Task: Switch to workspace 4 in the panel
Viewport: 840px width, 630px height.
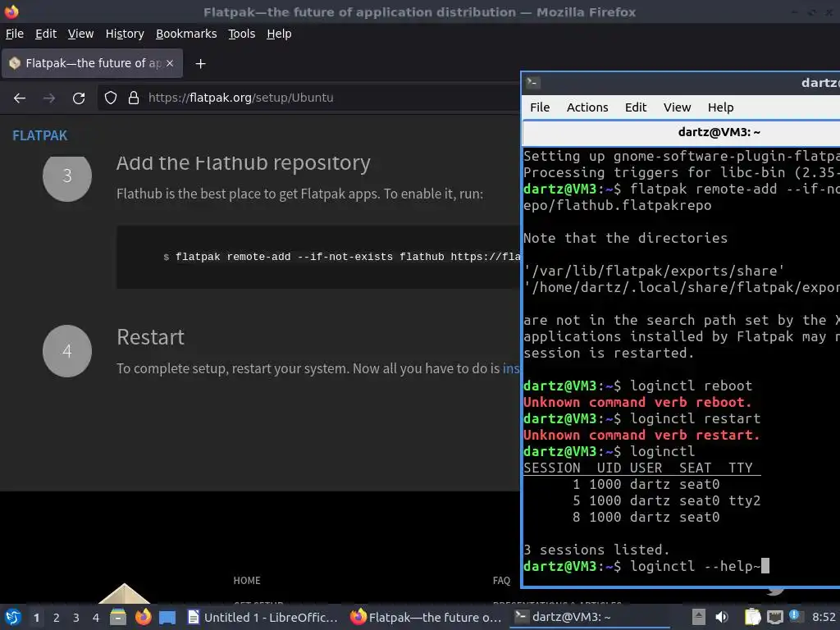Action: [x=96, y=618]
